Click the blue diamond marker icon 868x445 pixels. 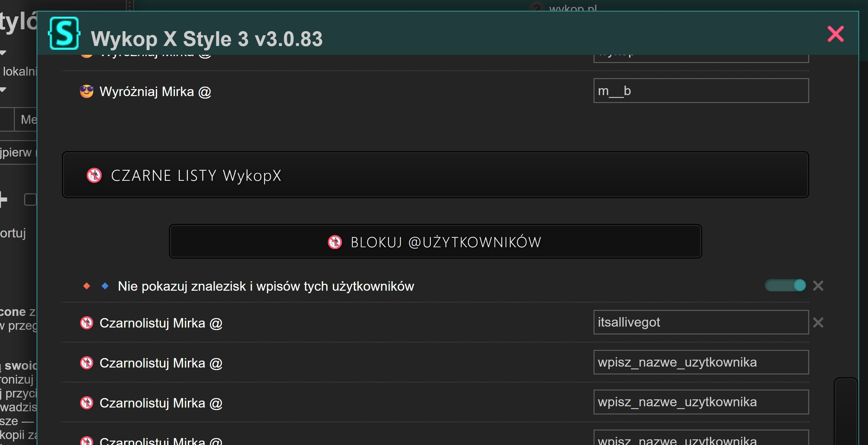(105, 286)
